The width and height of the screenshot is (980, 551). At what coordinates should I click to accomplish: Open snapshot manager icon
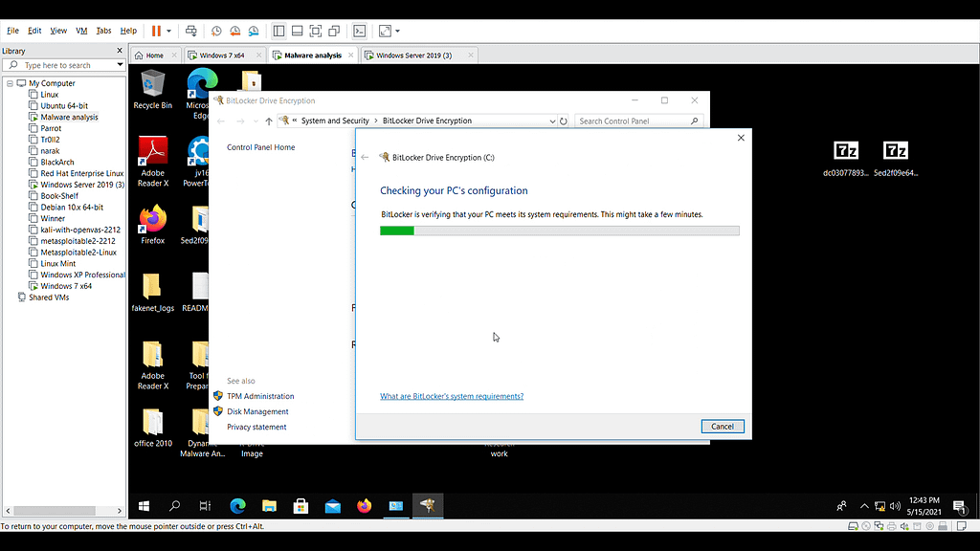tap(254, 31)
